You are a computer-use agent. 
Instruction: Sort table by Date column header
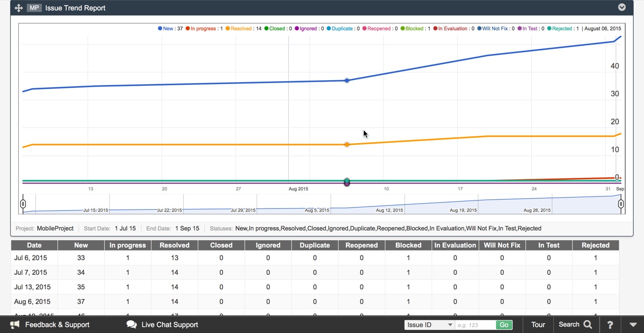[34, 245]
